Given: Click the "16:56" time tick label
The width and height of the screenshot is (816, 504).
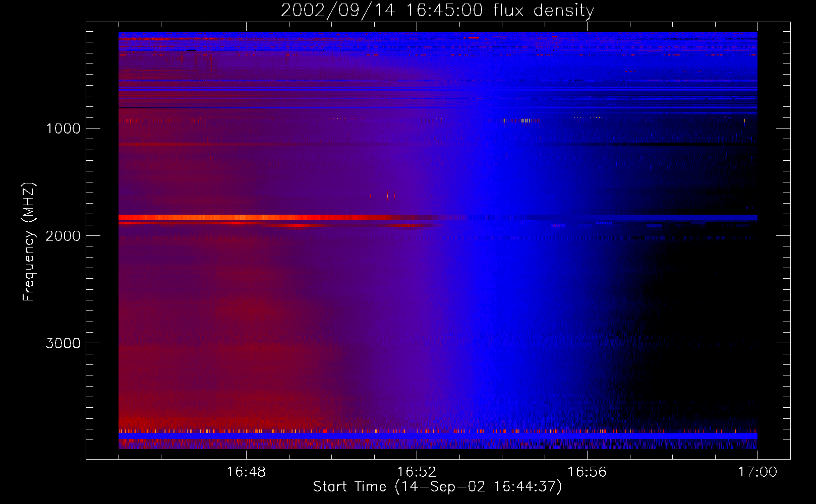Looking at the screenshot, I should pyautogui.click(x=587, y=472).
